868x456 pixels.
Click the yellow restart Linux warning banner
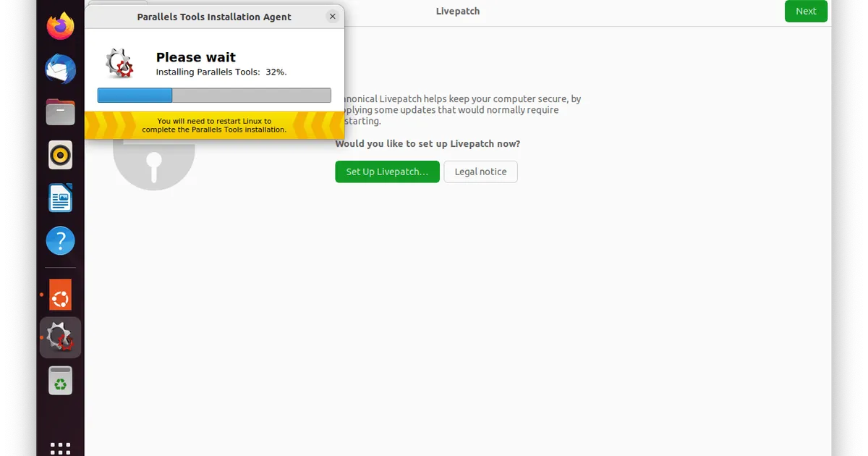pos(214,125)
